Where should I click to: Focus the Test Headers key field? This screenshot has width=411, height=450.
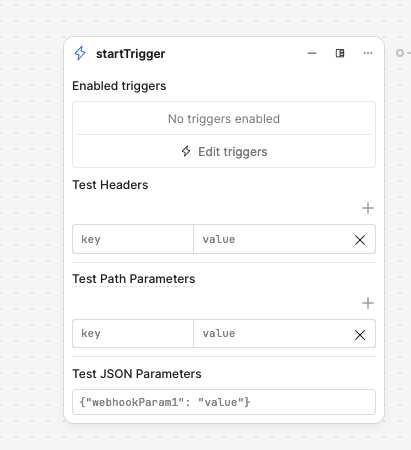pyautogui.click(x=133, y=239)
